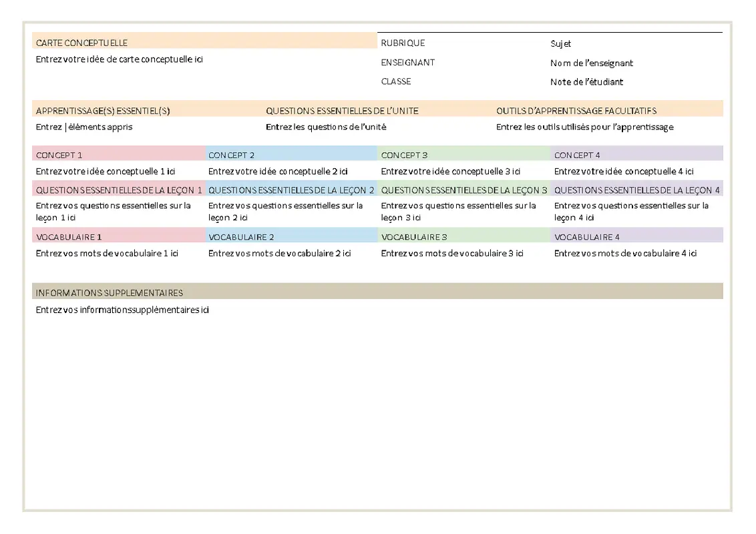Image resolution: width=756 pixels, height=534 pixels.
Task: Click the INFORMATIONS SUPPLEMENTAIRES header
Action: coord(109,292)
